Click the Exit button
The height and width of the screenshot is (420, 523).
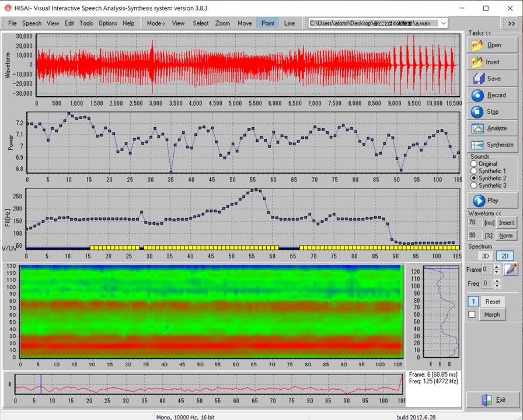click(x=492, y=400)
